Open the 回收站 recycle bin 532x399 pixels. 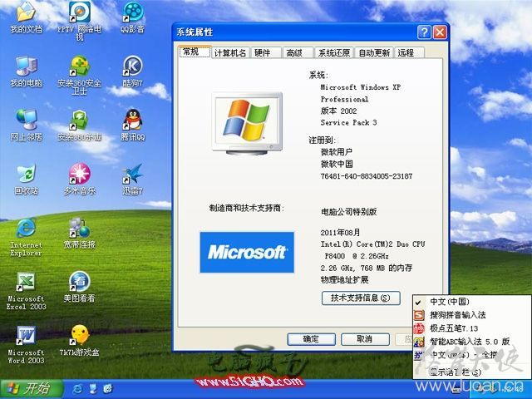(x=26, y=180)
